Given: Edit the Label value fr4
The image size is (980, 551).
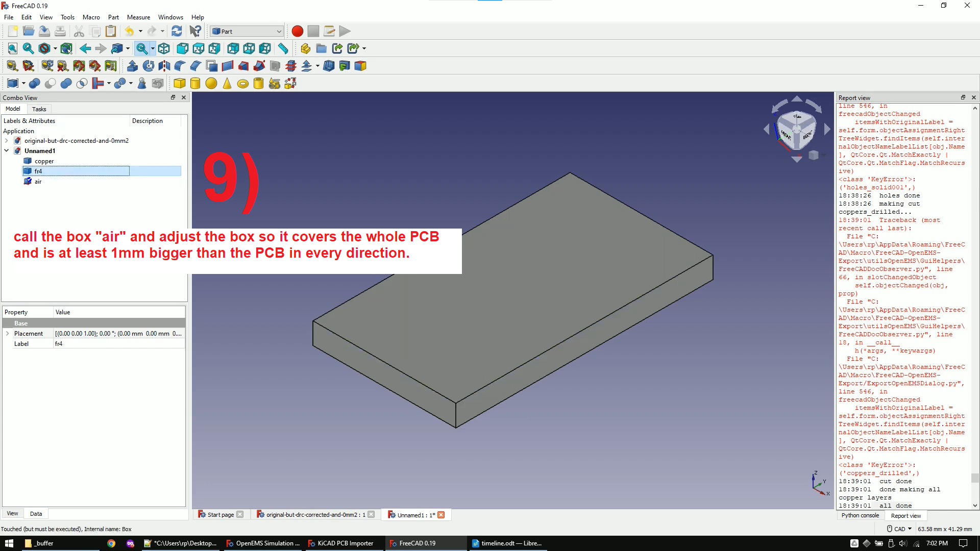Looking at the screenshot, I should 119,343.
